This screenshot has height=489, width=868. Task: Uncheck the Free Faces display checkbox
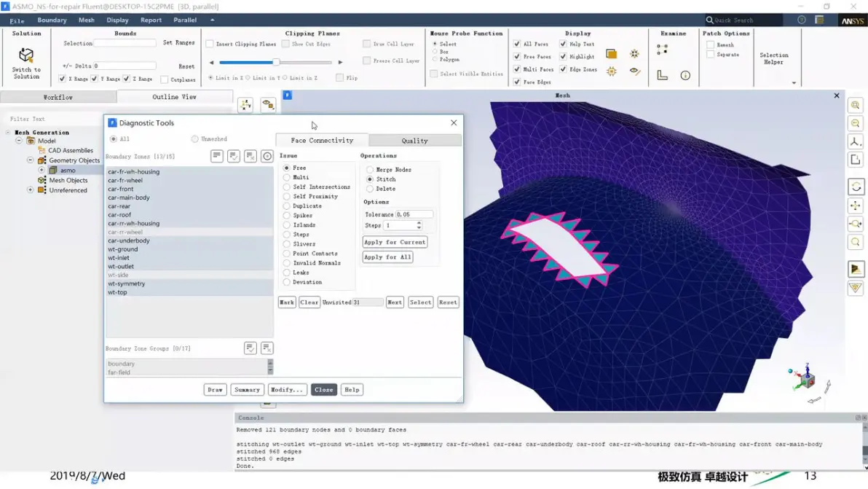517,57
